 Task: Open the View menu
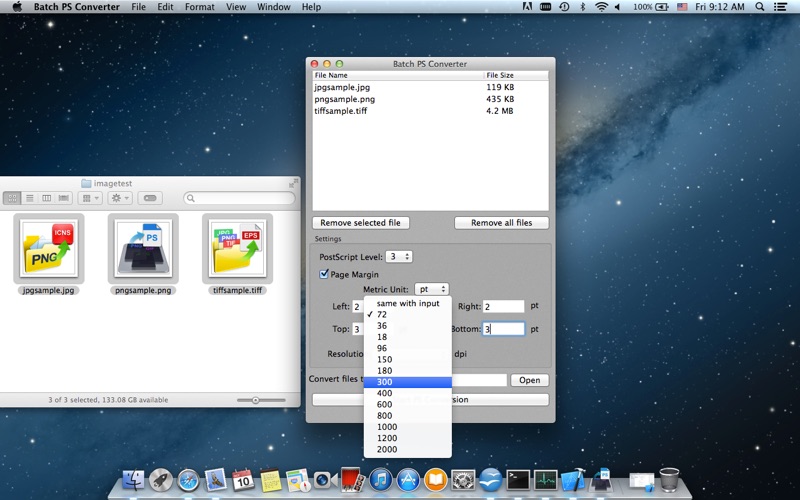tap(236, 7)
